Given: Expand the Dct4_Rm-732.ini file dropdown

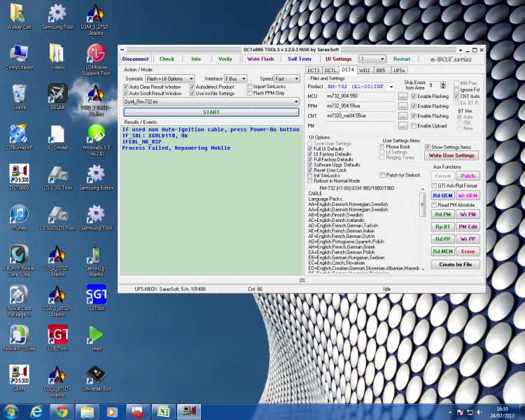Looking at the screenshot, I should pyautogui.click(x=211, y=101).
